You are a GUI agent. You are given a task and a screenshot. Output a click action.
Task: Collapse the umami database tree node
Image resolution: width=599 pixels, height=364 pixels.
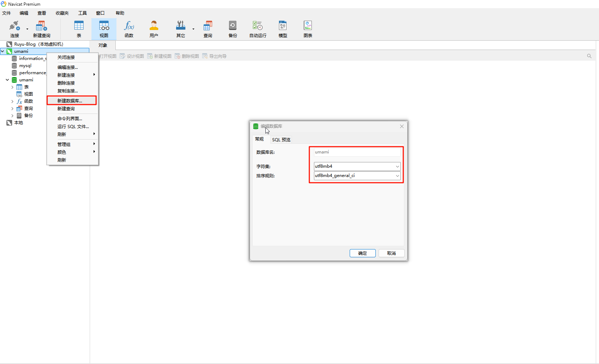(x=7, y=80)
